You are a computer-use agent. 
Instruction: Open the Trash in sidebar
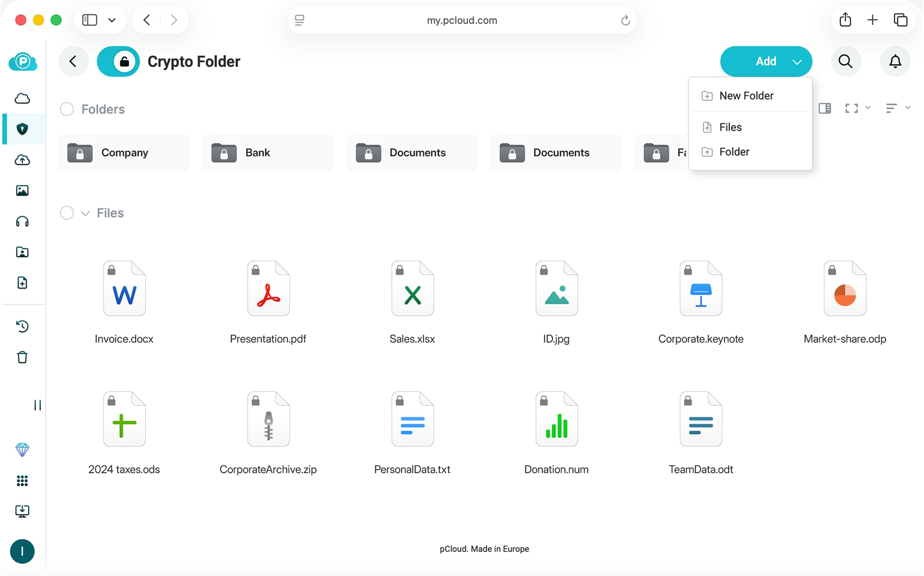coord(22,357)
